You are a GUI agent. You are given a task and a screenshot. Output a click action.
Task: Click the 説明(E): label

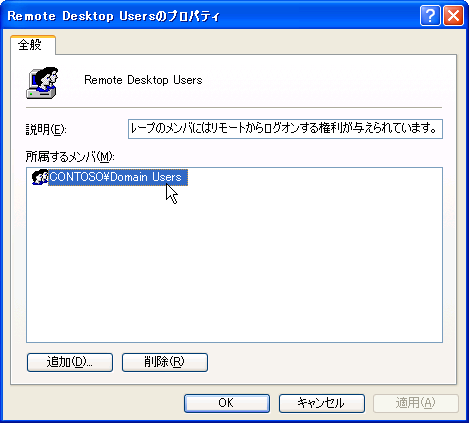click(x=46, y=129)
